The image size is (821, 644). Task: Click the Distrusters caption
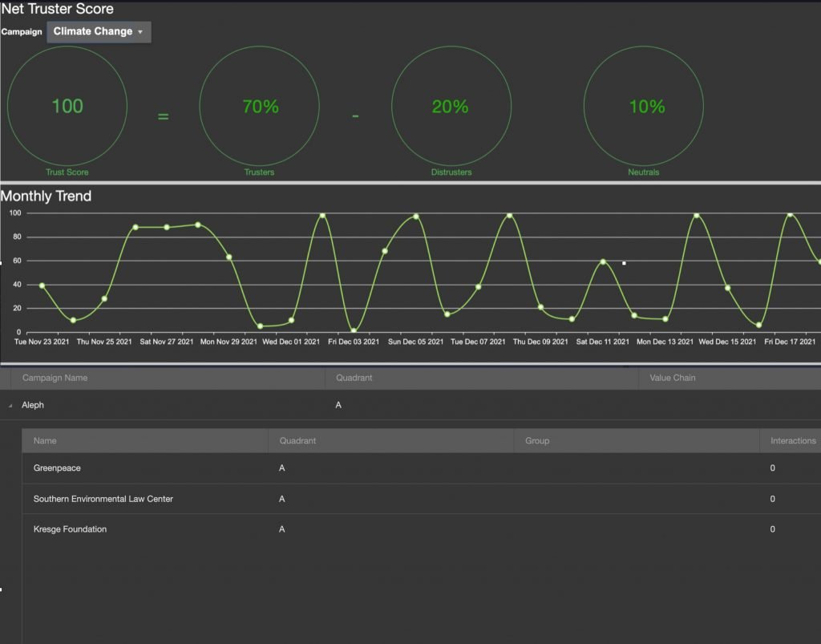tap(451, 172)
